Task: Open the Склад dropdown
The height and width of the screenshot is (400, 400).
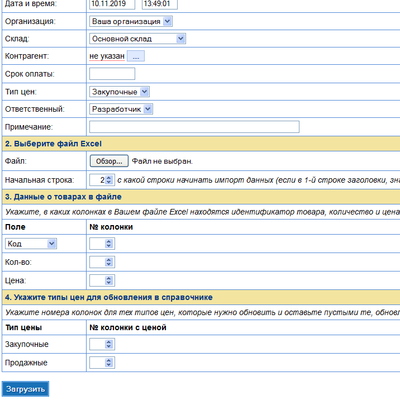Action: [137, 39]
